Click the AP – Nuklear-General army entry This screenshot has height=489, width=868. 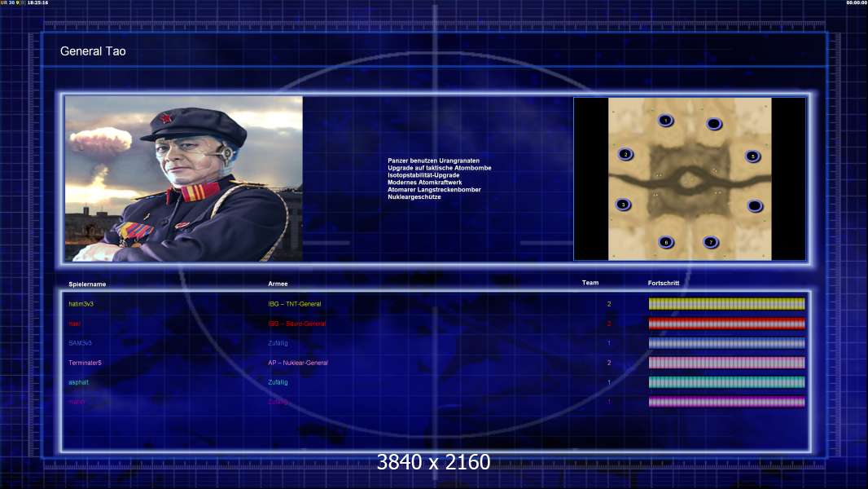coord(298,363)
